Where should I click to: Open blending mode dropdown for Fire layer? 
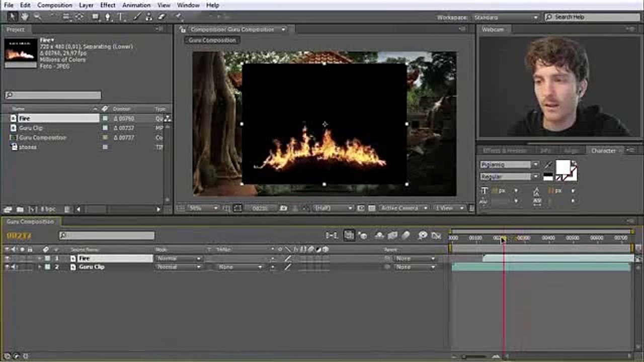[179, 258]
